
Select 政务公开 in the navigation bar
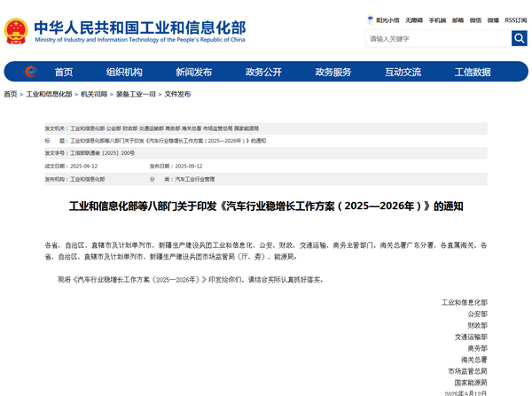[x=263, y=72]
